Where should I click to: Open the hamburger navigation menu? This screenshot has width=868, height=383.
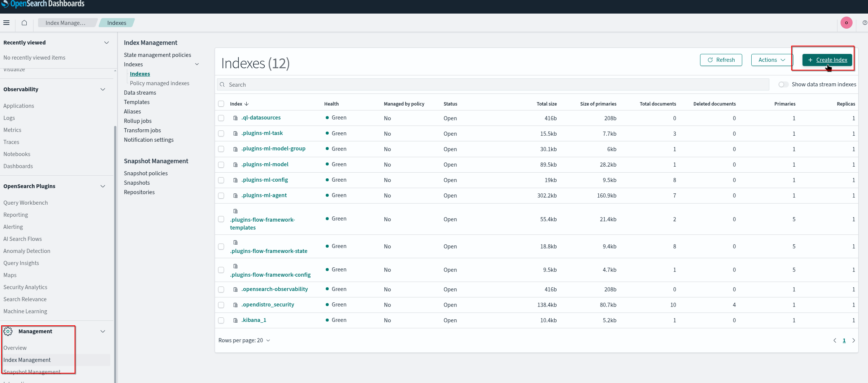(x=6, y=23)
